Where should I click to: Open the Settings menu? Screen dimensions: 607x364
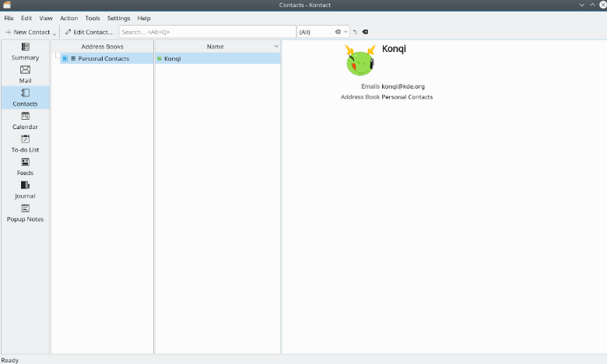(x=118, y=18)
